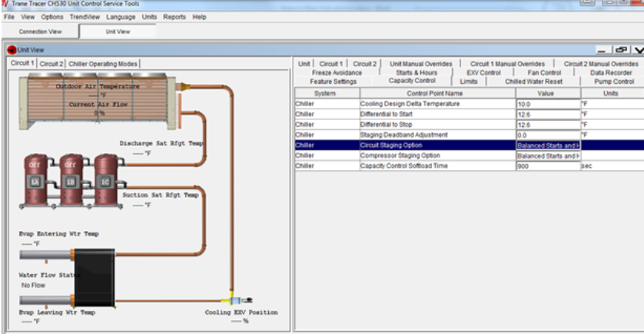Open the right-panel Circuit 1 settings tab

(331, 64)
